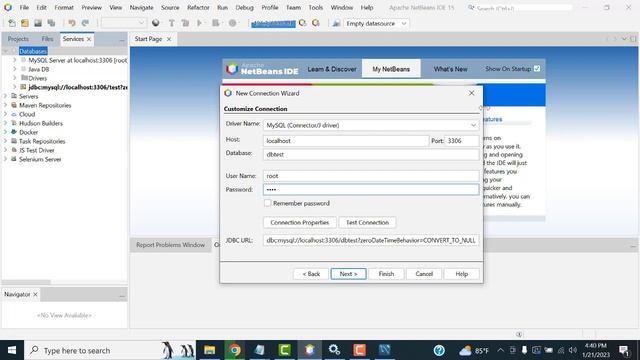Click the Profile Project toolbar icon
Screen dimensions: 640x360
(x=233, y=23)
